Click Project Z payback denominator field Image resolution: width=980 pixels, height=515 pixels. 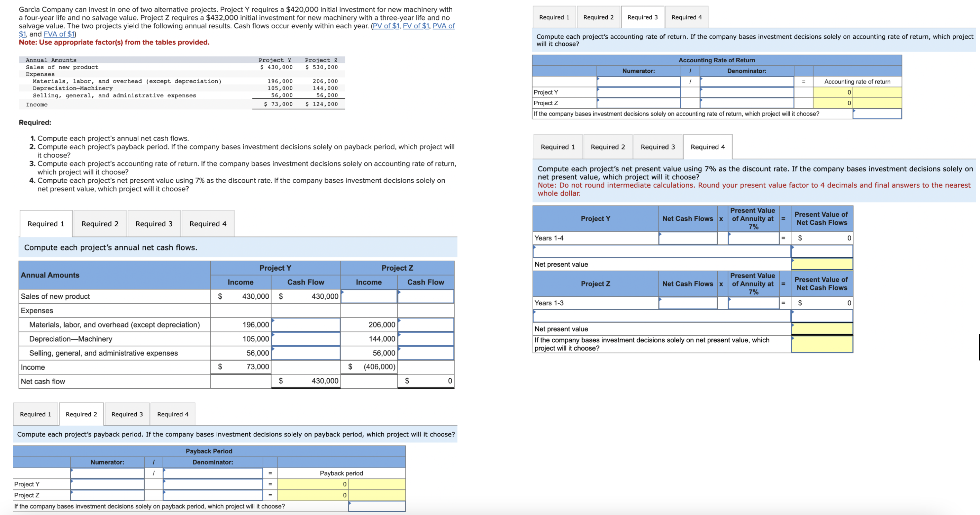click(213, 495)
